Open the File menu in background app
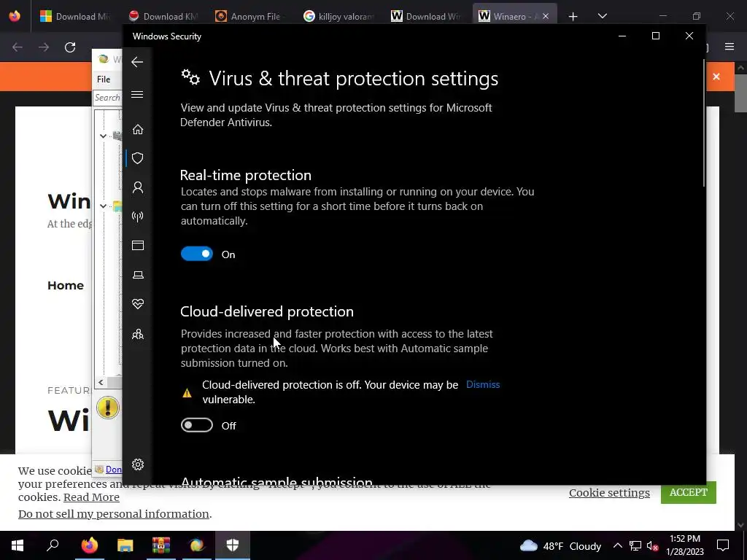Viewport: 747px width, 560px height. pyautogui.click(x=104, y=79)
